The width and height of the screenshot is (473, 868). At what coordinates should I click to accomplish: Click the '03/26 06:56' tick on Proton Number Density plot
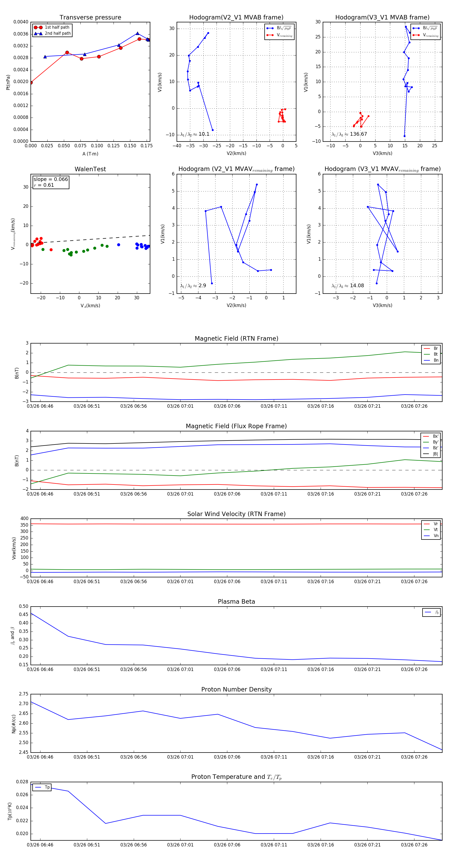134,757
